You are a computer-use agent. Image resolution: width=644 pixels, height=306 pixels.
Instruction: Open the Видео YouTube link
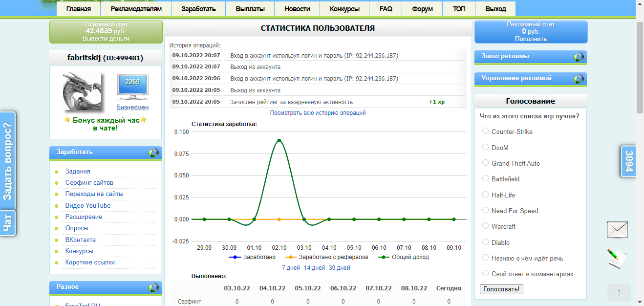pyautogui.click(x=88, y=206)
